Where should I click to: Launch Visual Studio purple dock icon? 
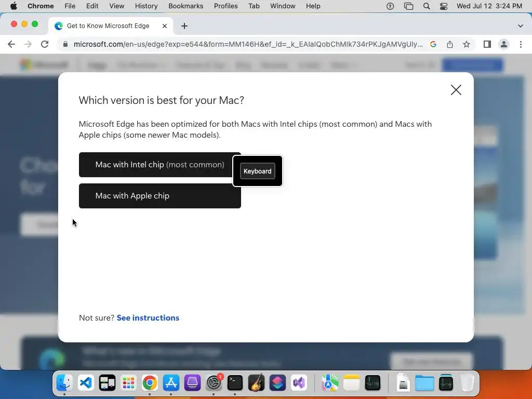[x=299, y=383]
